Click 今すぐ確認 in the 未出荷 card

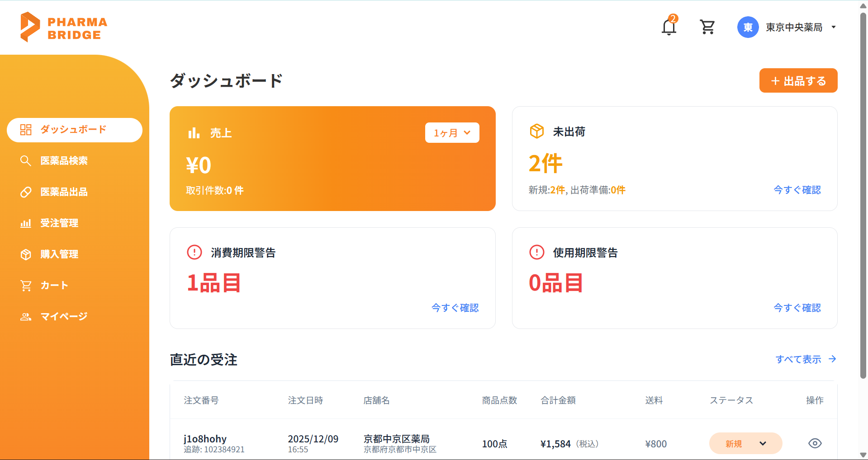(x=797, y=190)
